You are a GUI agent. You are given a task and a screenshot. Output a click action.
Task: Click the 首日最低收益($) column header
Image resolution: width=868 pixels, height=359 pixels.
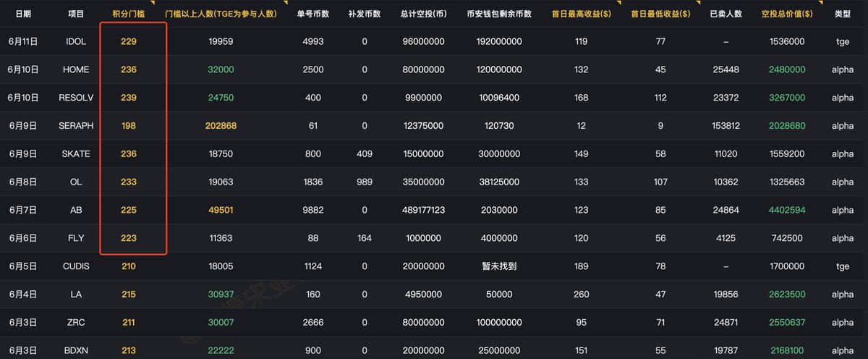coord(660,14)
